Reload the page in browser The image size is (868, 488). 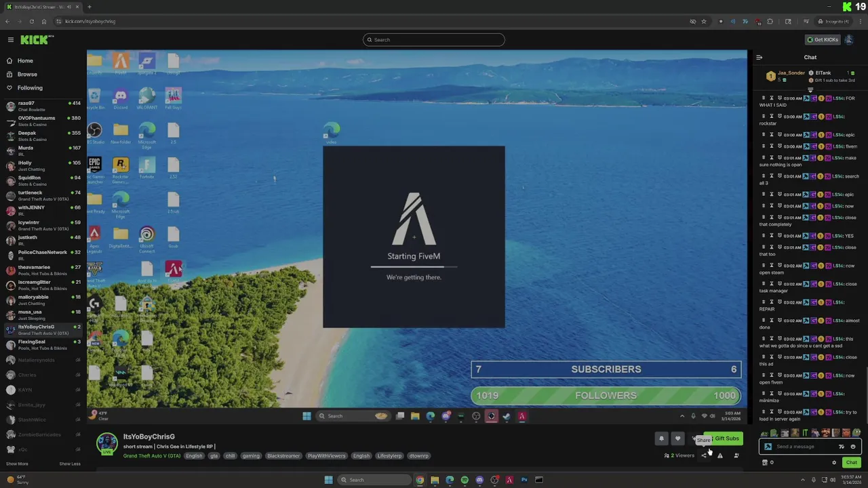pyautogui.click(x=31, y=22)
